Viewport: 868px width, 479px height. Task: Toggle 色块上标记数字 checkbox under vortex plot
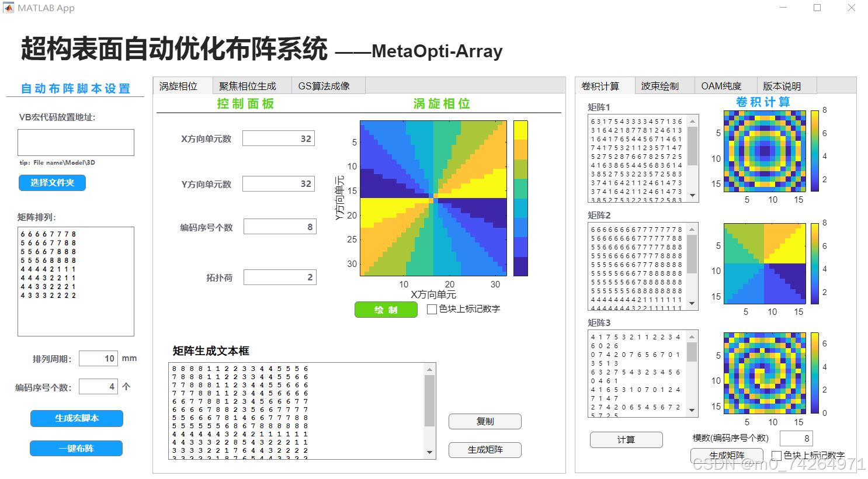tap(432, 310)
